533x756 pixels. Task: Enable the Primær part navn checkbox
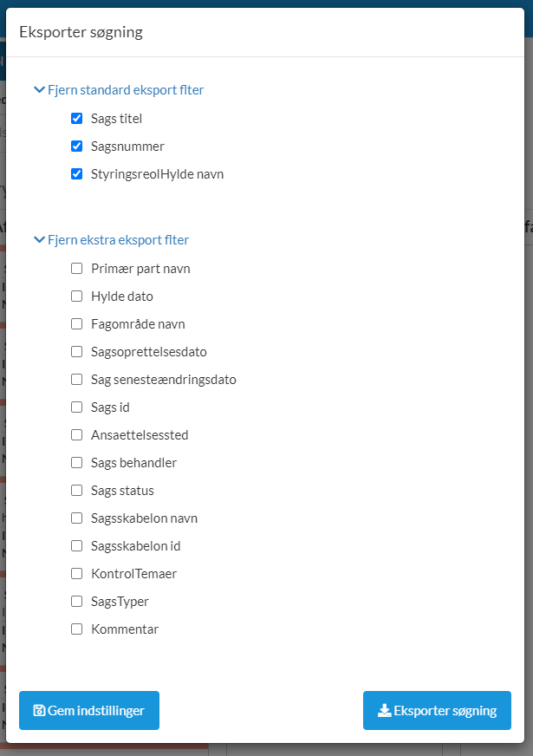(77, 269)
